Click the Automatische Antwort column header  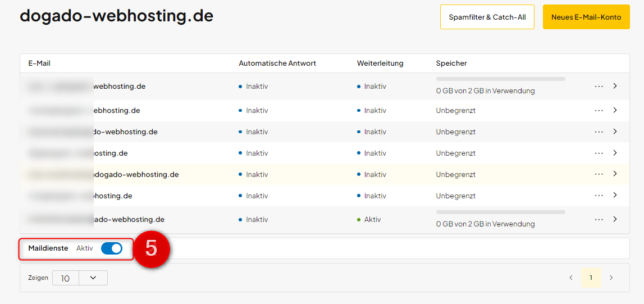pyautogui.click(x=277, y=63)
